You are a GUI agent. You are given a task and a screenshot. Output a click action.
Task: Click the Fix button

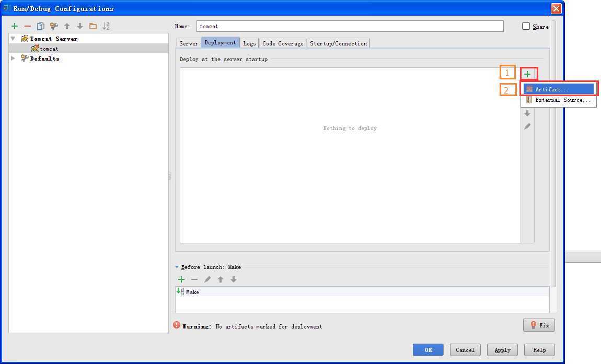pyautogui.click(x=539, y=325)
